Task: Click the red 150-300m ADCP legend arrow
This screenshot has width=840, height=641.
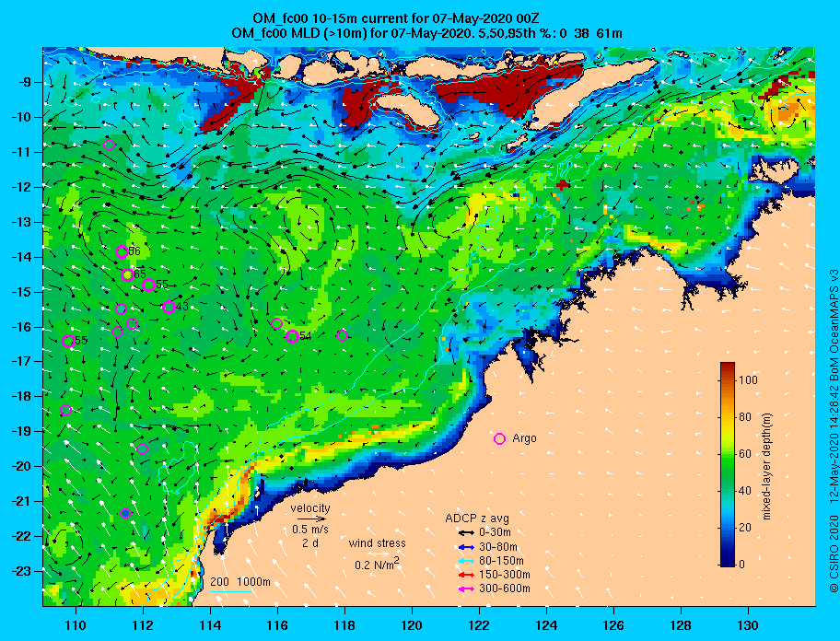Action: tap(467, 575)
